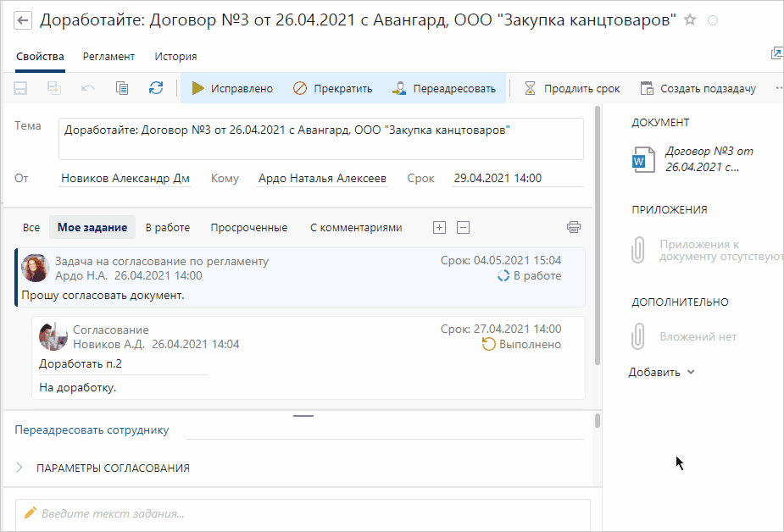The height and width of the screenshot is (532, 784).
Task: Click the open in new window icon
Action: 776,54
